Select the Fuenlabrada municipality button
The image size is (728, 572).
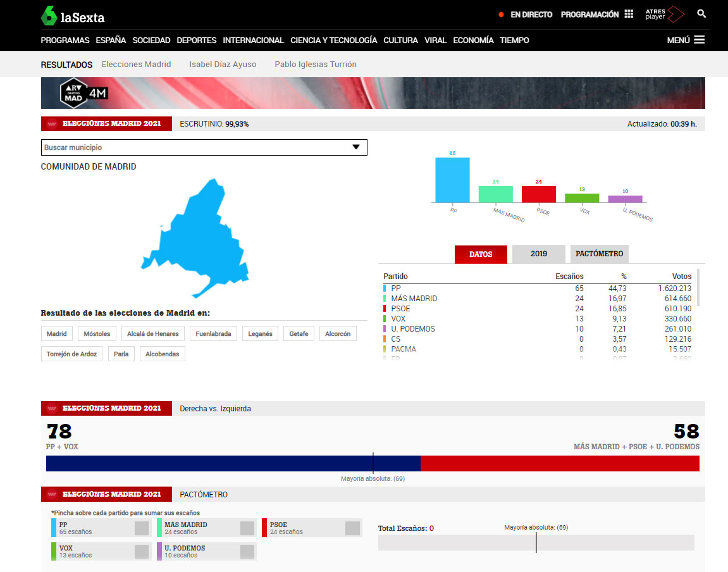click(x=214, y=334)
